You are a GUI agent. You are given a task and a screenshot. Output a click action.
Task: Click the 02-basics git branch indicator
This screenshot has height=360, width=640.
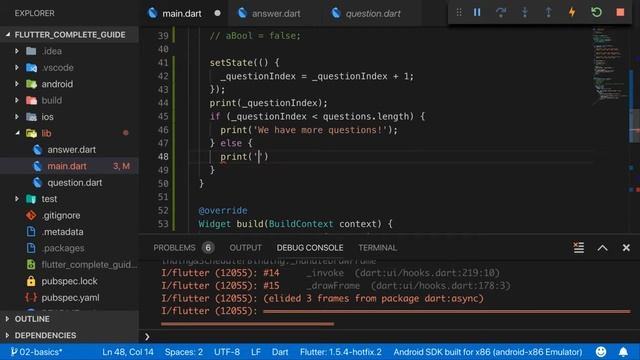pos(37,352)
